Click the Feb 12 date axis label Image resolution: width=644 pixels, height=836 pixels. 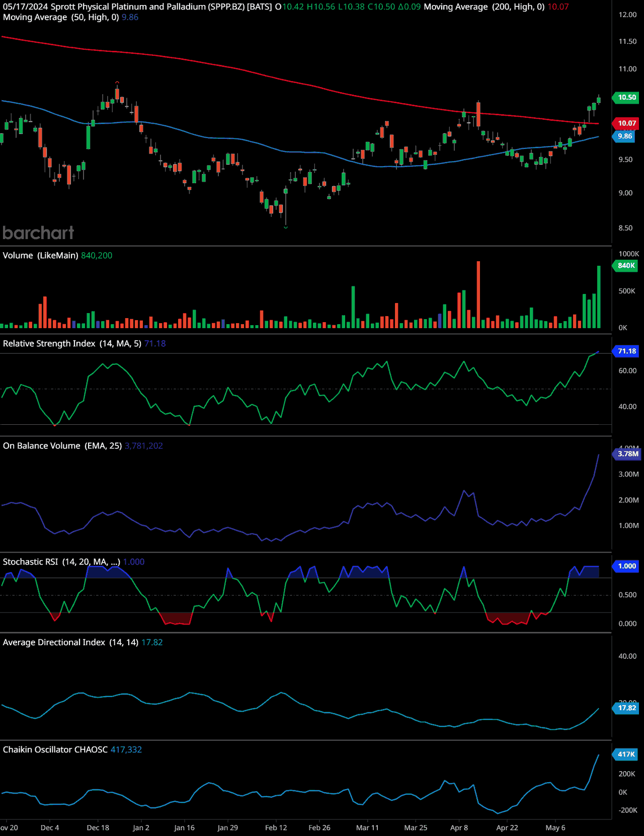(x=276, y=827)
